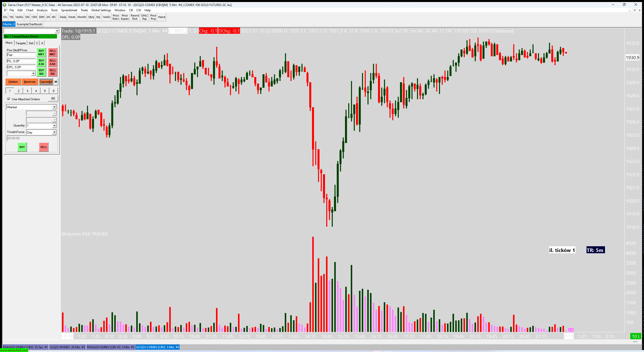This screenshot has width=644, height=352.
Task: Pick the Hand tool in toolbar
Action: (162, 17)
